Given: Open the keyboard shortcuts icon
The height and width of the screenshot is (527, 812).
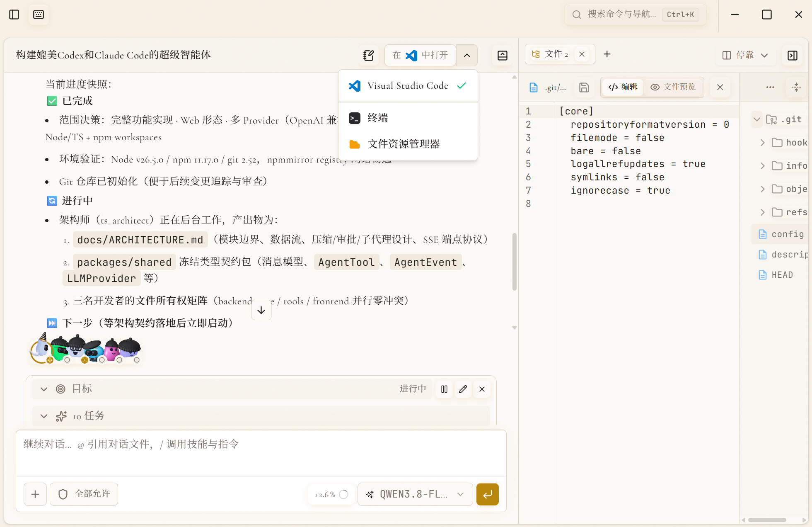Looking at the screenshot, I should point(39,15).
